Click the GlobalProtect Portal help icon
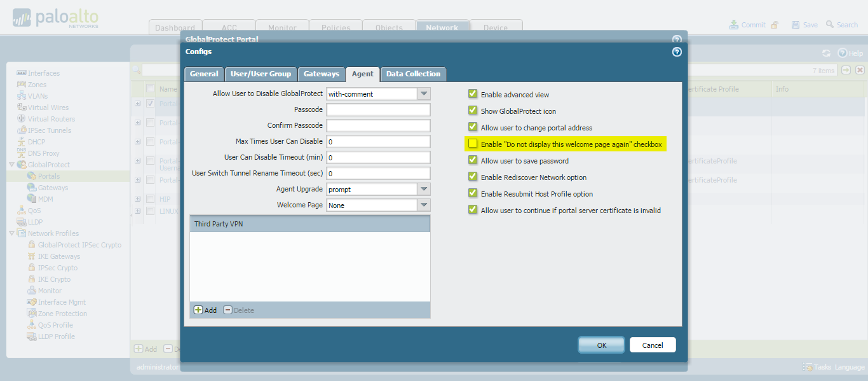This screenshot has width=868, height=381. [677, 39]
